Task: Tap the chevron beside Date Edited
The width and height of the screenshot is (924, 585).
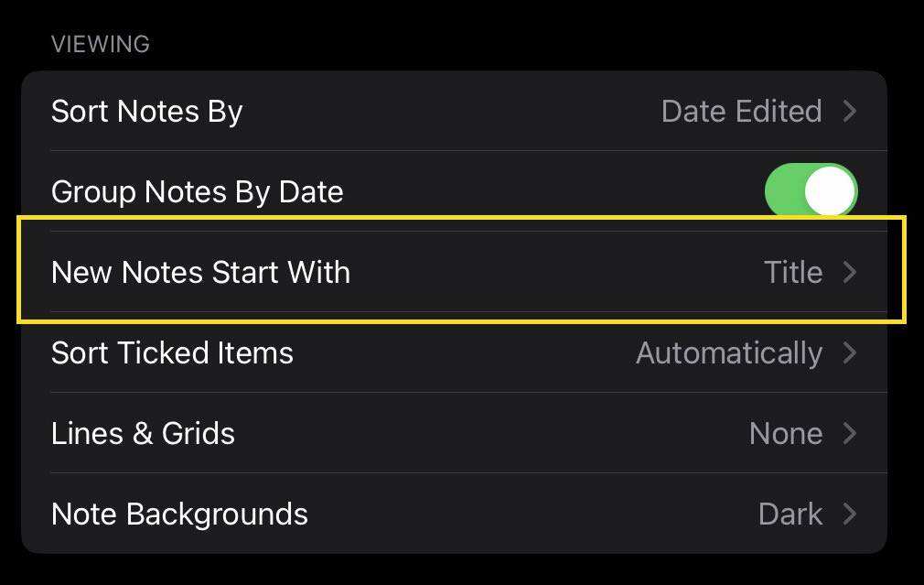Action: point(850,112)
